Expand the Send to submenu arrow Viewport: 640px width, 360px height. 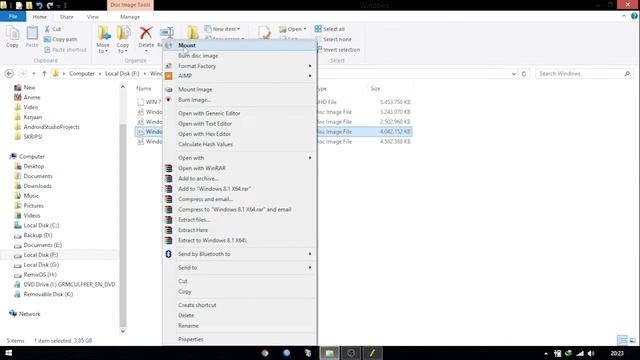point(310,268)
